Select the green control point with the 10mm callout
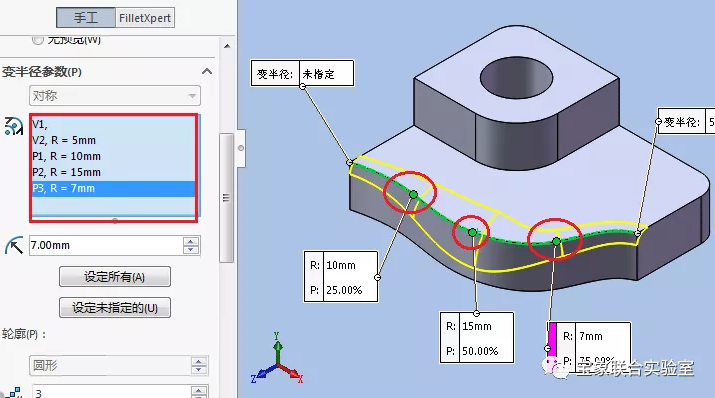 point(413,195)
